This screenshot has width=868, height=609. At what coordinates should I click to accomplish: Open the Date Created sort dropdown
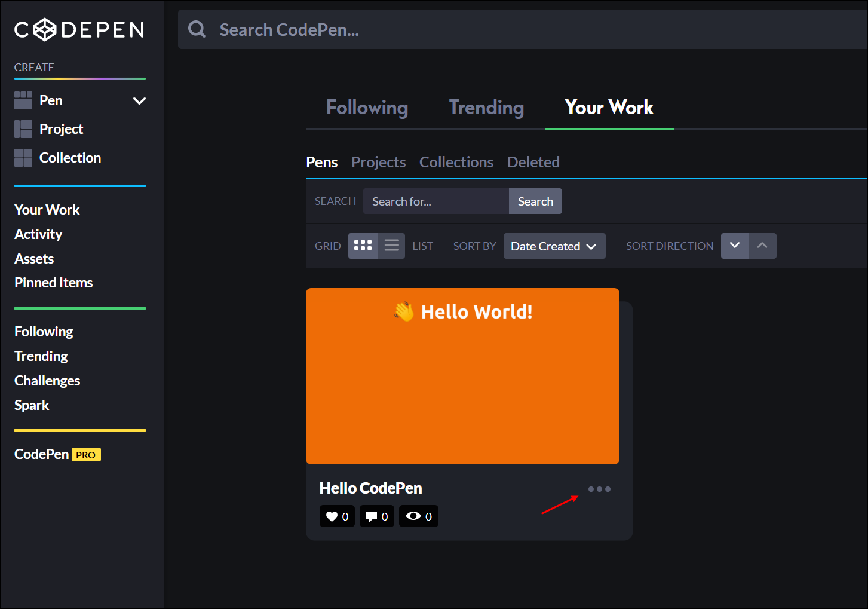coord(554,246)
